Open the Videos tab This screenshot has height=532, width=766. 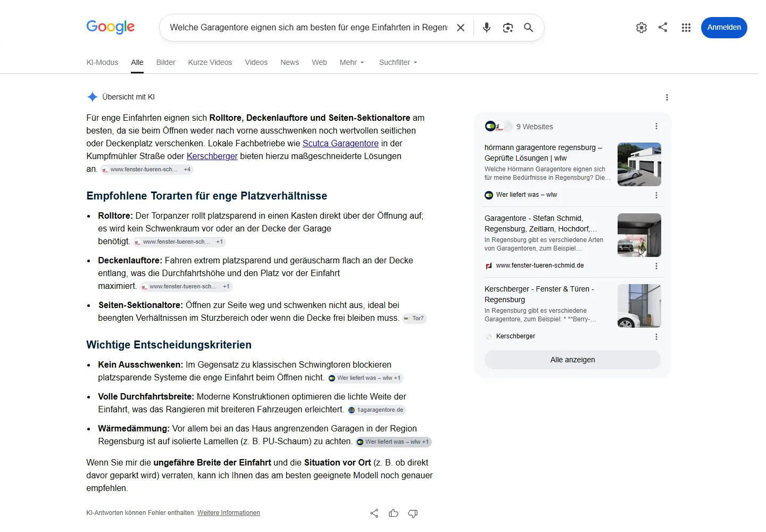(256, 62)
